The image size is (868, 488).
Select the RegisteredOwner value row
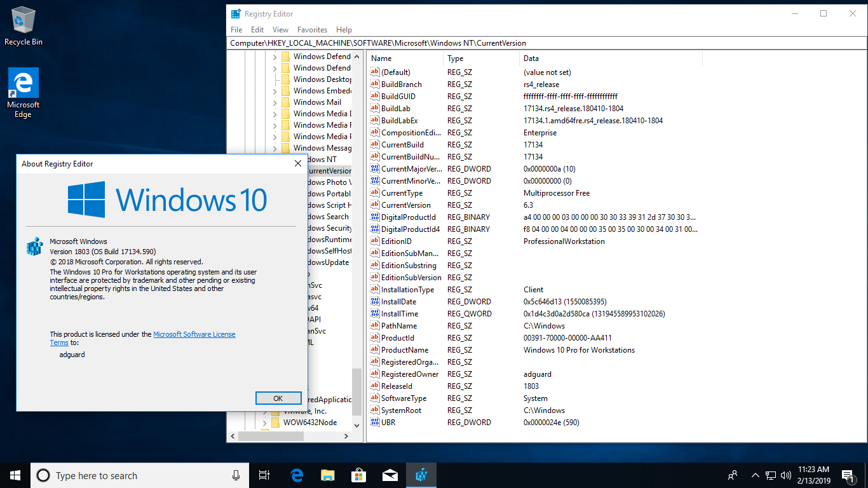[x=534, y=374]
